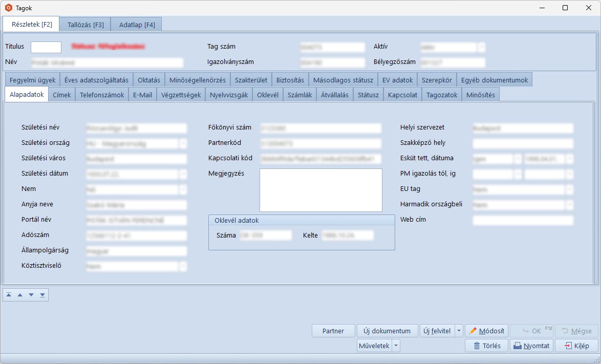Open the Műveletek dropdown arrow
The image size is (601, 364).
(396, 346)
